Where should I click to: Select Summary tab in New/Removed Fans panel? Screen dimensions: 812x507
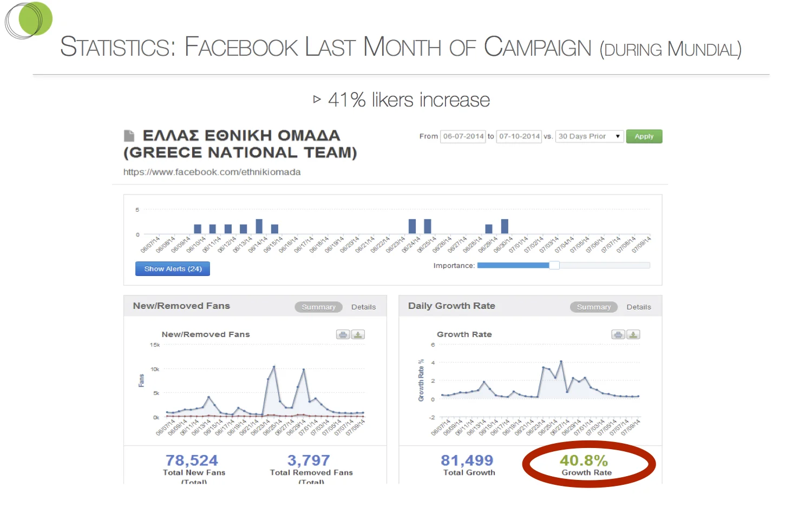pos(319,307)
